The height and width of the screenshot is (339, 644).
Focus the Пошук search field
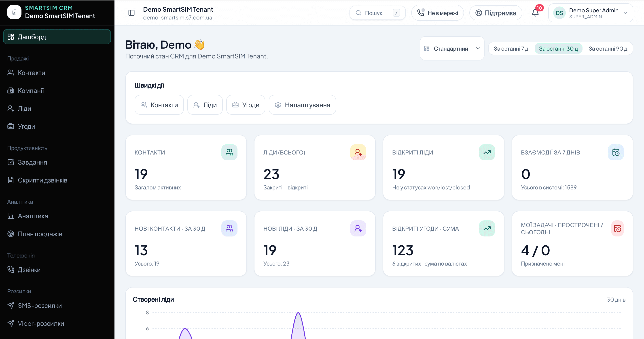pyautogui.click(x=377, y=13)
